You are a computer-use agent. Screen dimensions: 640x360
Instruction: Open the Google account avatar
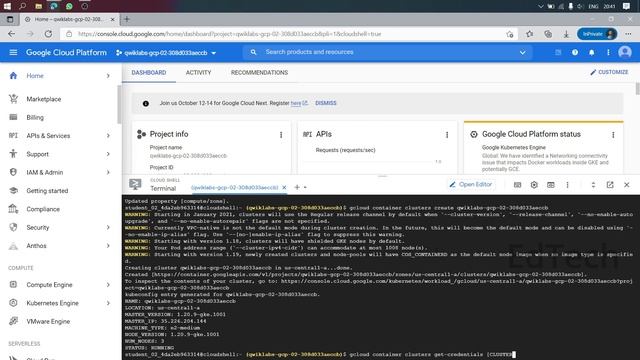point(625,52)
